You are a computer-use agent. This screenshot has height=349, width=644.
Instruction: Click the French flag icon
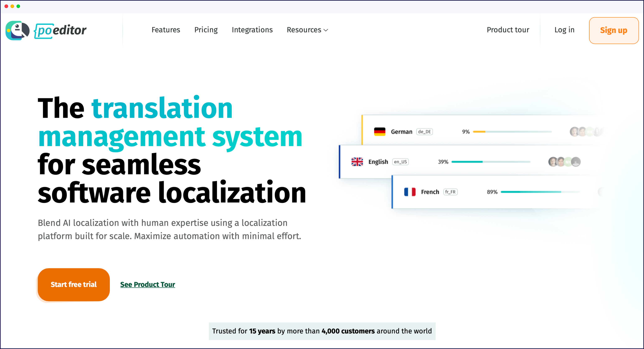point(410,192)
